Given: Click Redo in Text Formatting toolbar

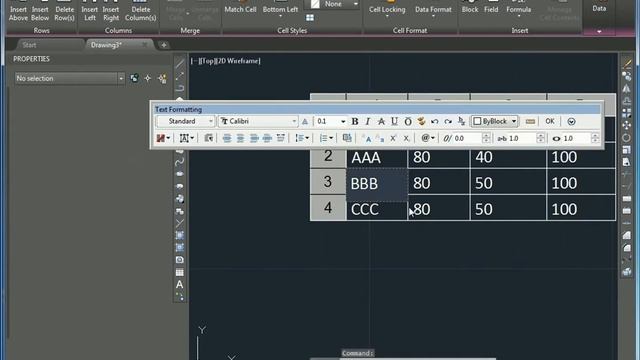Looking at the screenshot, I should point(448,121).
